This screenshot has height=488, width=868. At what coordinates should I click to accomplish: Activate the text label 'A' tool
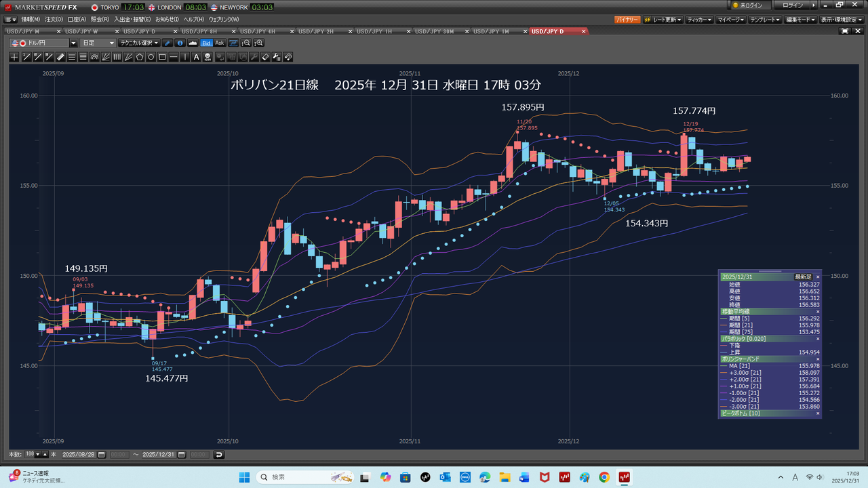(197, 57)
